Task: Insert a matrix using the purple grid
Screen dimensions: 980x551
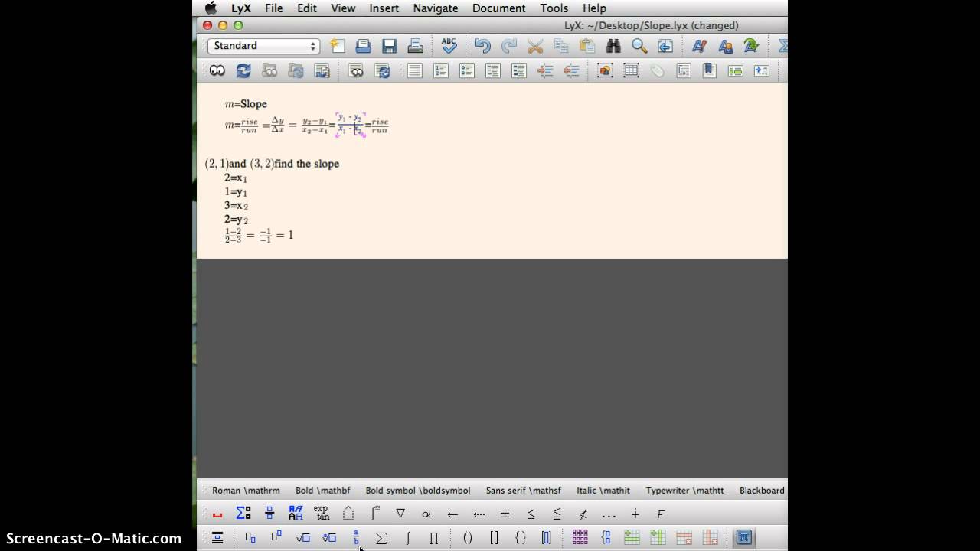Action: (x=580, y=537)
